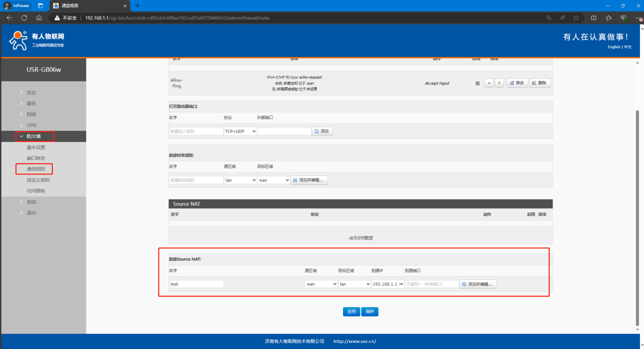
Task: Open the 访问限制 sidebar item
Action: click(36, 191)
